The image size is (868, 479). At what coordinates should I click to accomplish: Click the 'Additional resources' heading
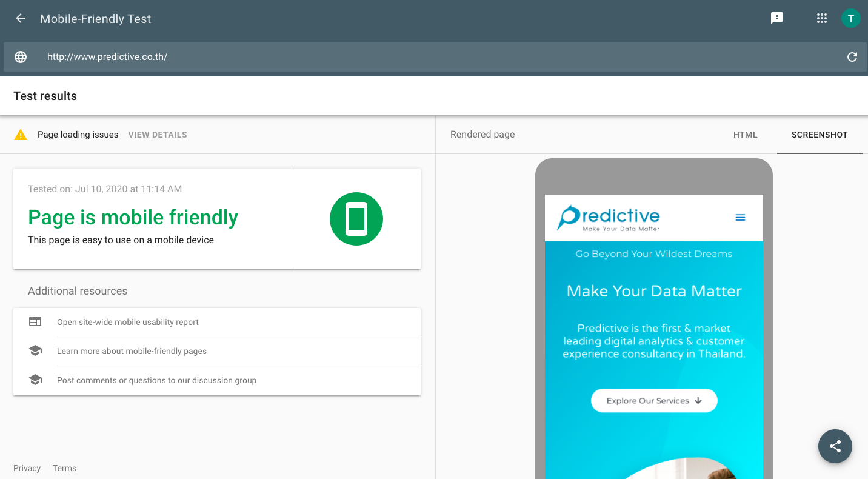click(x=78, y=291)
